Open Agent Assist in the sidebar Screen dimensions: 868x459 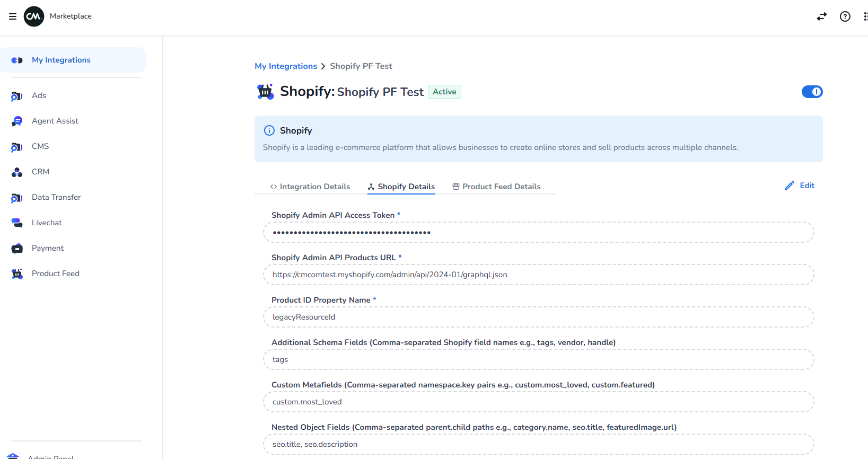pyautogui.click(x=55, y=121)
